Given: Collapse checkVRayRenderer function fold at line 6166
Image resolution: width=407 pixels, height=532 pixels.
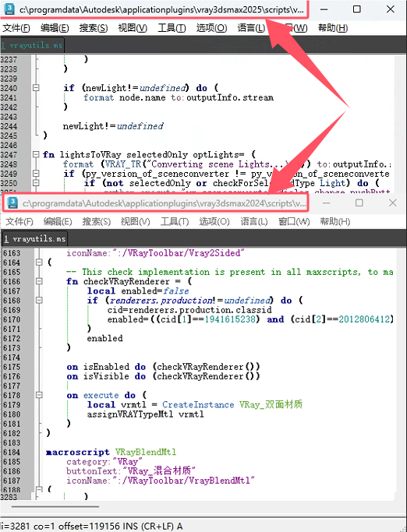Looking at the screenshot, I should (x=39, y=281).
